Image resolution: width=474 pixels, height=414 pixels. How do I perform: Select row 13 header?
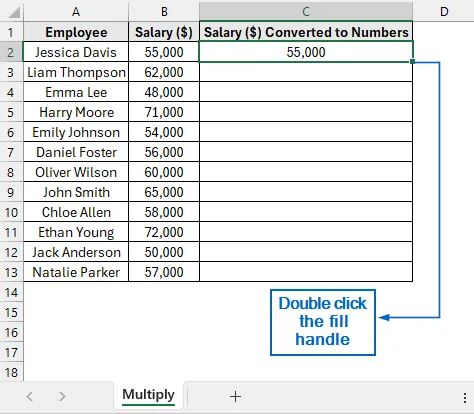click(x=11, y=272)
